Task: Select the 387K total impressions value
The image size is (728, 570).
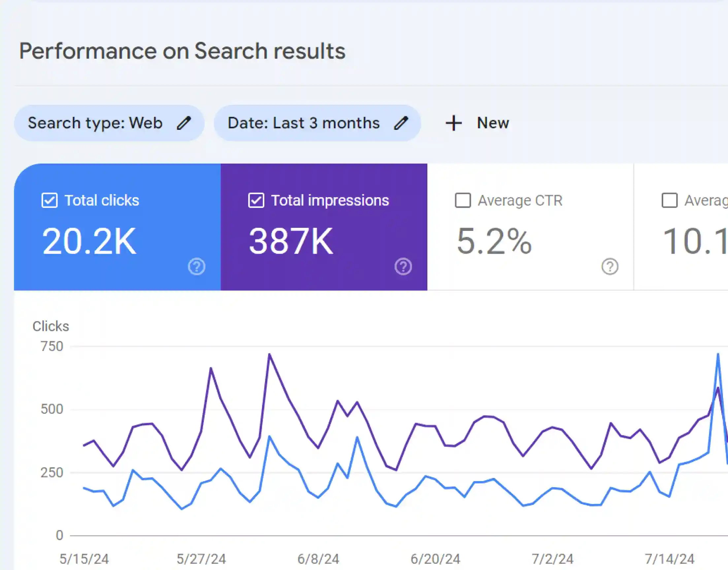Action: pyautogui.click(x=291, y=241)
